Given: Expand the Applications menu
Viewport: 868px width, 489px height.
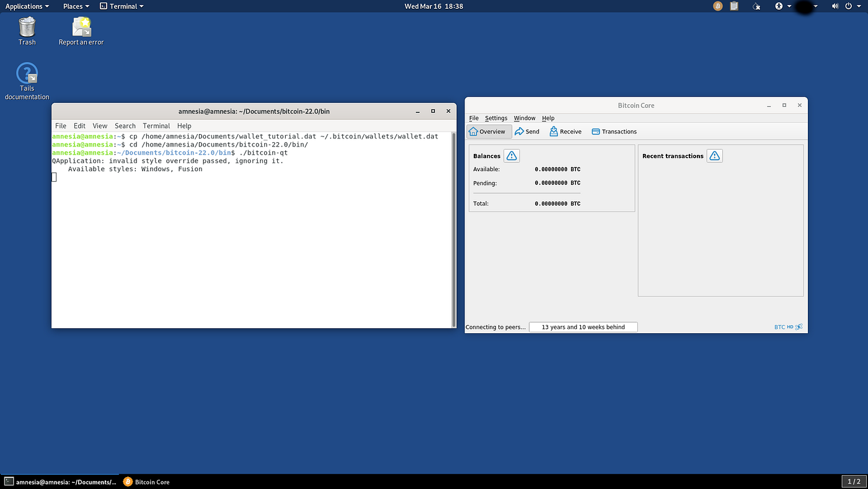Looking at the screenshot, I should tap(27, 6).
